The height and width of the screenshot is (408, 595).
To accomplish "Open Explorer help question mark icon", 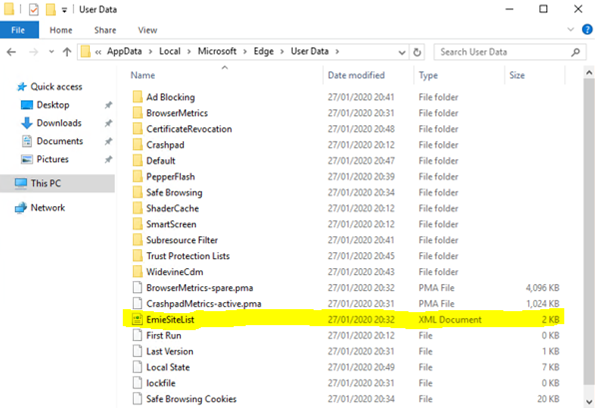I will pos(587,30).
